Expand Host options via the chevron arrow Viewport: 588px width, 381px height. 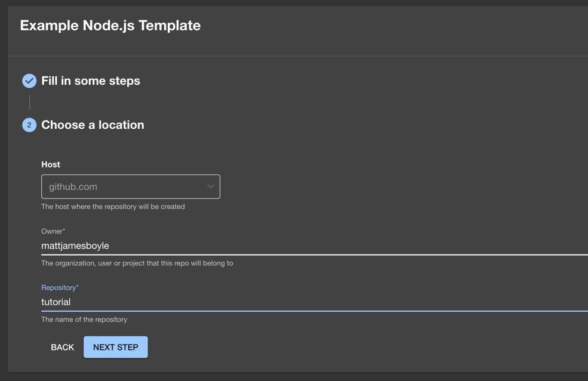(211, 187)
